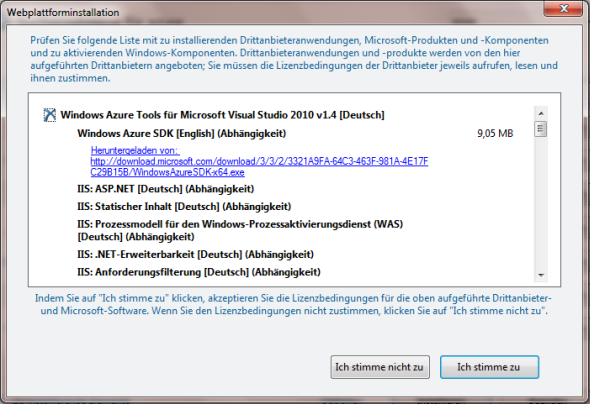Click the scrollbar down arrow in list
590x404 pixels.
541,275
